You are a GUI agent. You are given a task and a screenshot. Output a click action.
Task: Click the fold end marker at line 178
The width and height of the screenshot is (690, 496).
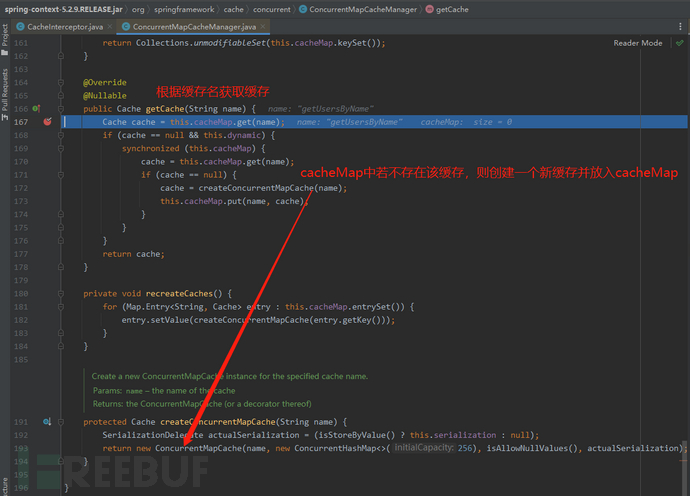61,267
